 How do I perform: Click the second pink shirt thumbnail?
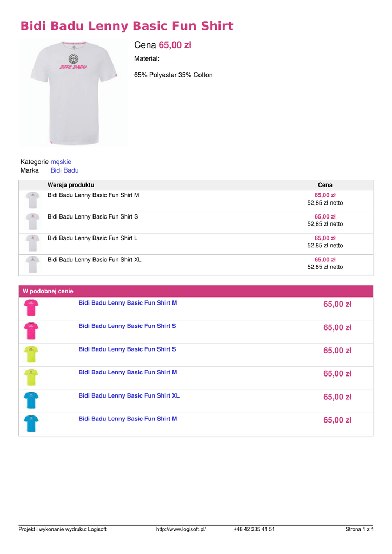point(31,331)
